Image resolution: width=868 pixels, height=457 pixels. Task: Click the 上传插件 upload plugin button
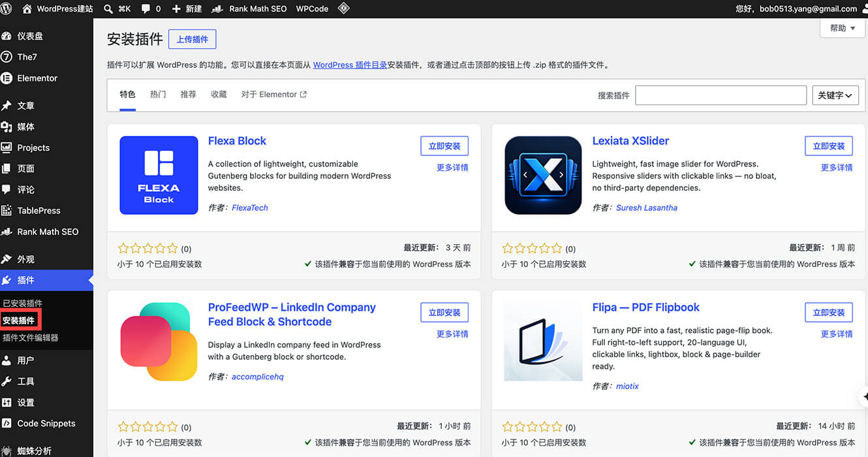(193, 39)
